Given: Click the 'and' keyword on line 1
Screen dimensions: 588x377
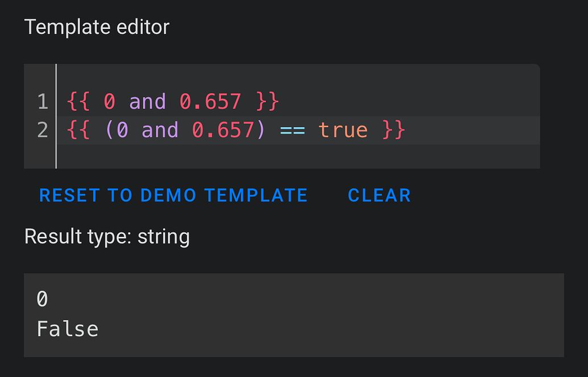Looking at the screenshot, I should click(148, 102).
